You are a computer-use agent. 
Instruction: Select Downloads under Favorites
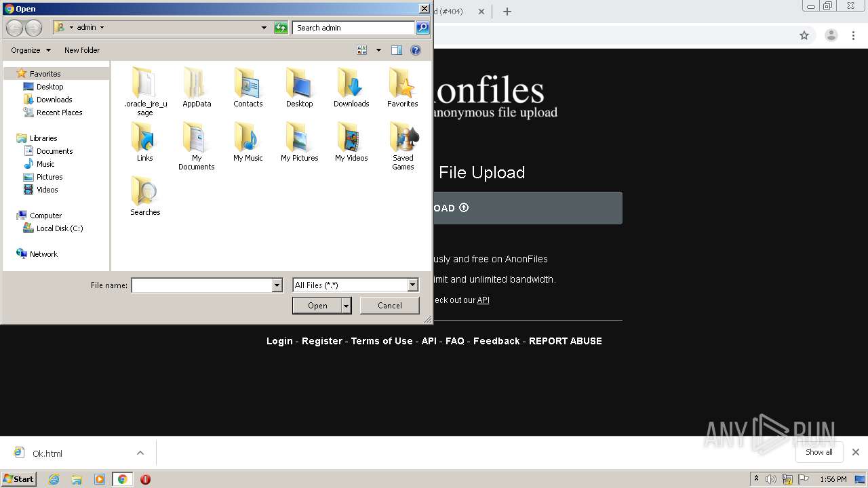click(54, 100)
